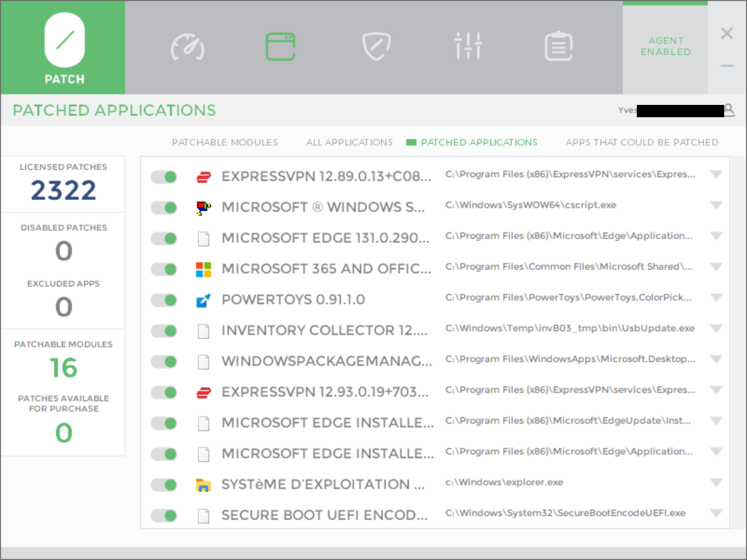This screenshot has height=560, width=747.
Task: Click the WindowsPackageManager file icon
Action: click(204, 362)
